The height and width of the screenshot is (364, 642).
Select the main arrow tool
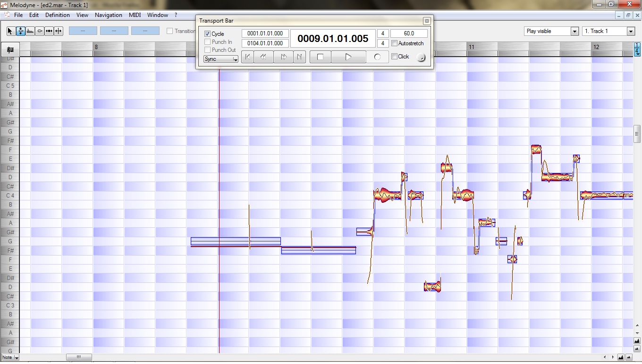pyautogui.click(x=9, y=31)
